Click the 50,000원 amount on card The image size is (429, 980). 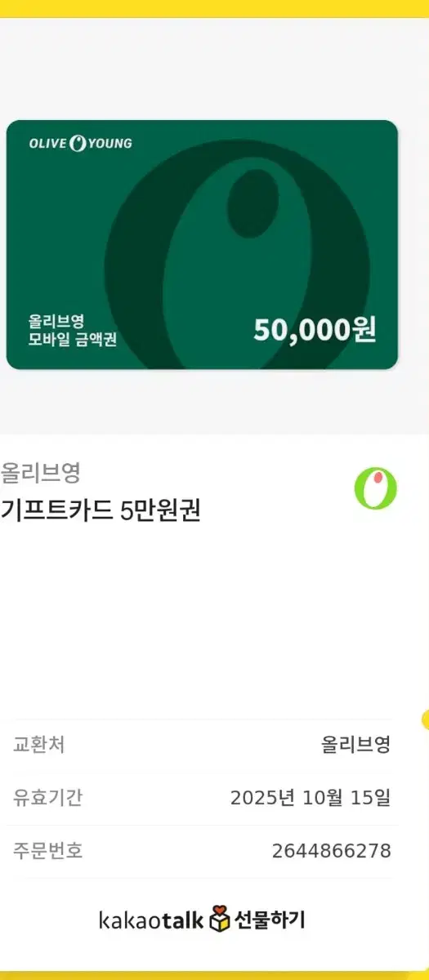pyautogui.click(x=315, y=329)
